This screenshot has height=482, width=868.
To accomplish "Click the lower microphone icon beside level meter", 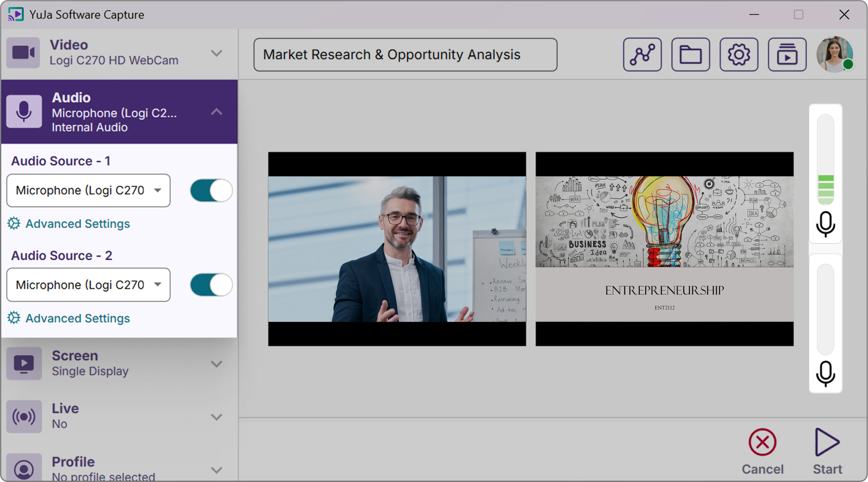I will (x=825, y=374).
